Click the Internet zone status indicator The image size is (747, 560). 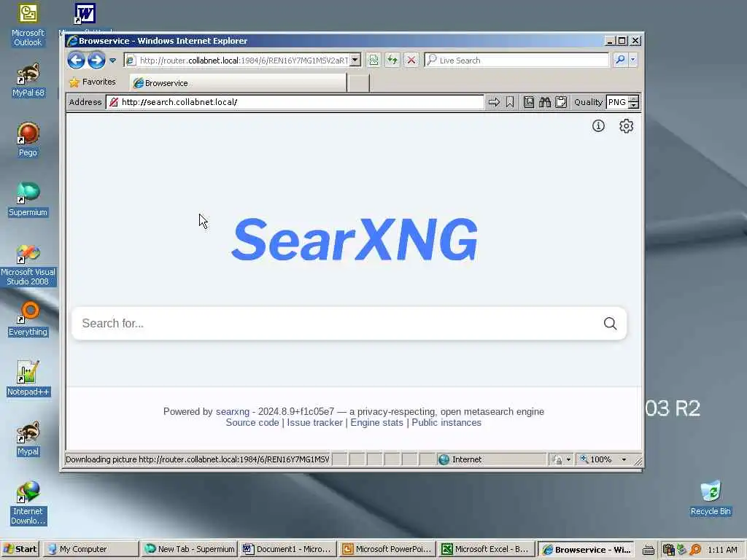click(x=491, y=459)
